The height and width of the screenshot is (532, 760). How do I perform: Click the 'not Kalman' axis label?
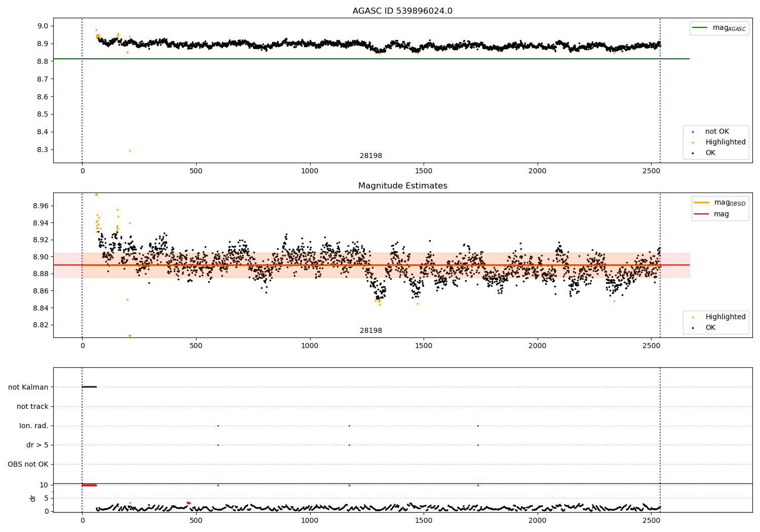28,387
